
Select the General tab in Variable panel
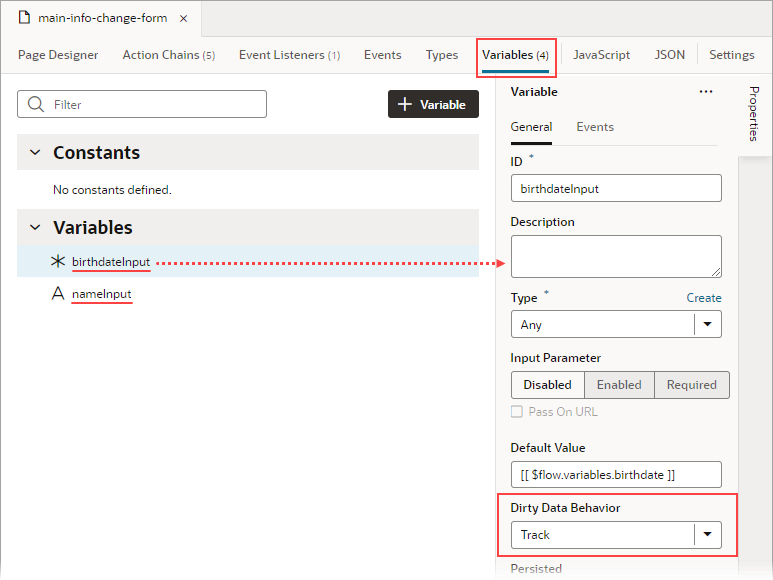(531, 127)
